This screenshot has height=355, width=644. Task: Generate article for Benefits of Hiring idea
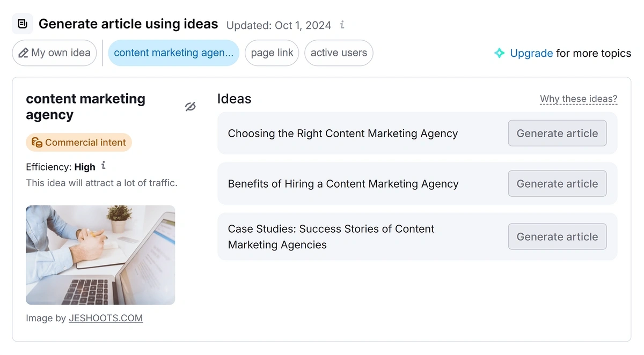[x=557, y=184]
